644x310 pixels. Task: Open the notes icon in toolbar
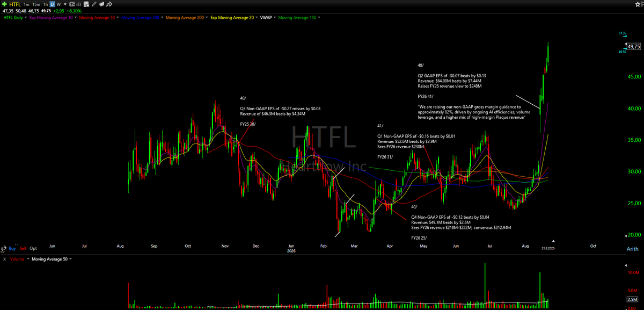pyautogui.click(x=101, y=4)
